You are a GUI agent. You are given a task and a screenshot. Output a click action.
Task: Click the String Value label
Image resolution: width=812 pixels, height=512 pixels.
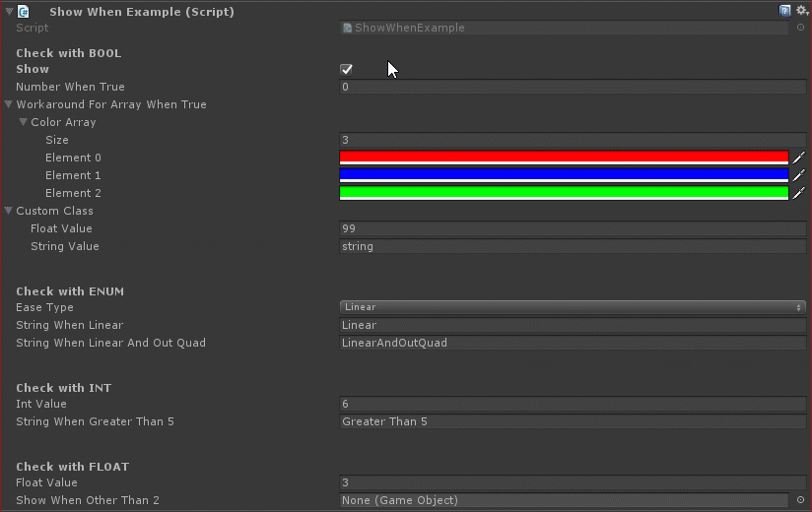pos(65,246)
